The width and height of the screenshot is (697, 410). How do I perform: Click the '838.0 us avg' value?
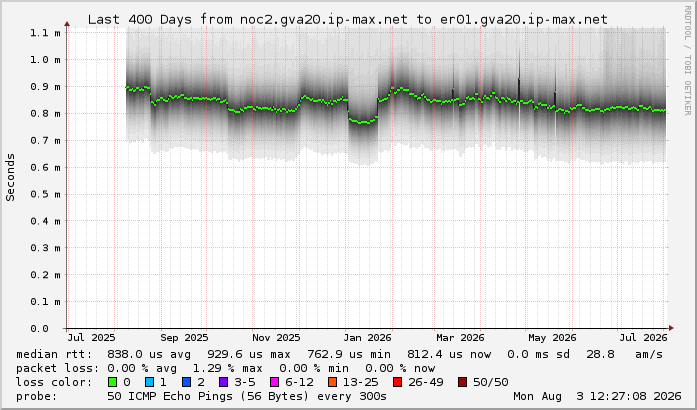149,354
